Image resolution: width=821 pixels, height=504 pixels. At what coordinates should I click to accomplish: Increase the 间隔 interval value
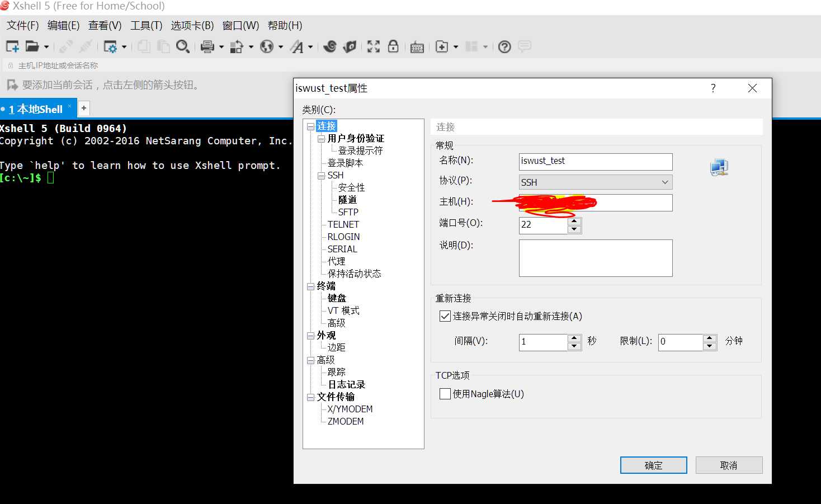(x=574, y=338)
